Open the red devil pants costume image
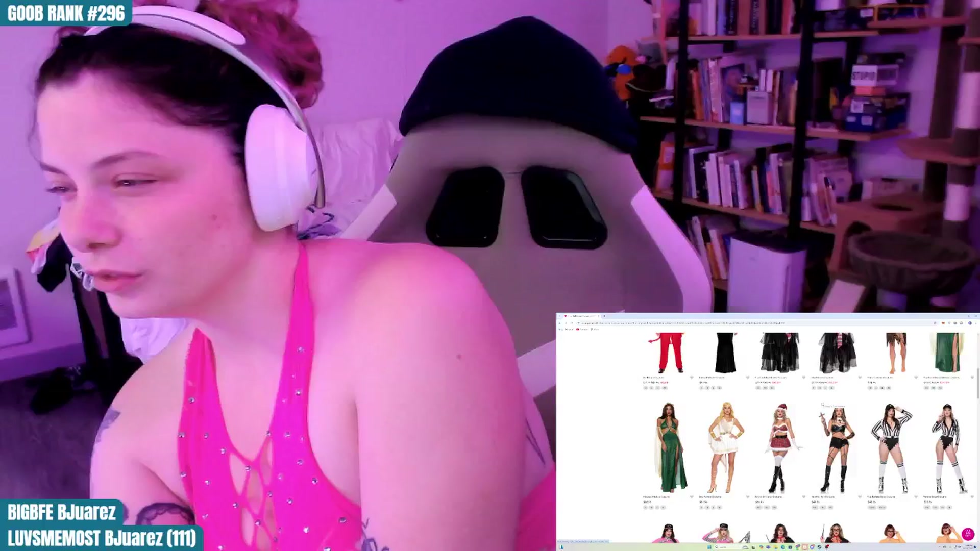This screenshot has height=551, width=980. pos(669,352)
